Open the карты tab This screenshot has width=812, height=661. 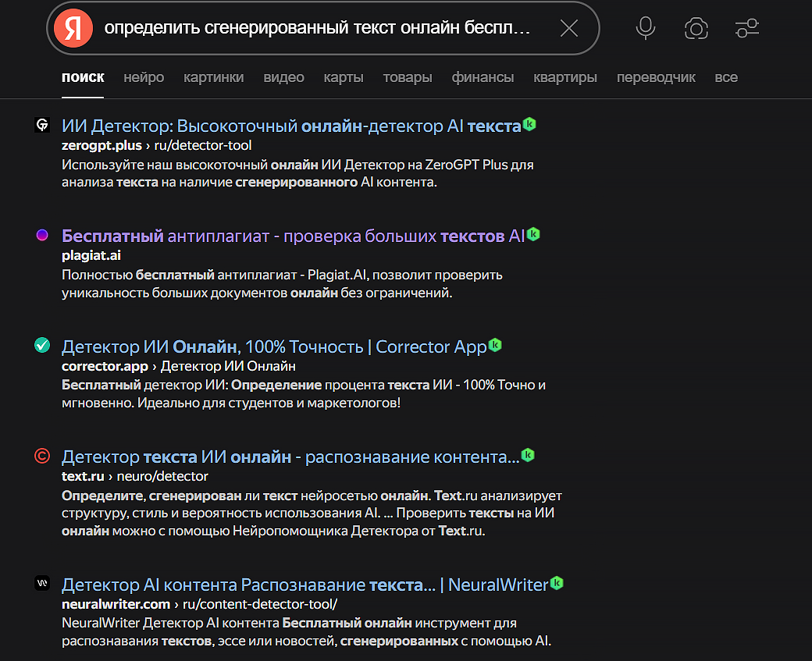click(x=344, y=77)
